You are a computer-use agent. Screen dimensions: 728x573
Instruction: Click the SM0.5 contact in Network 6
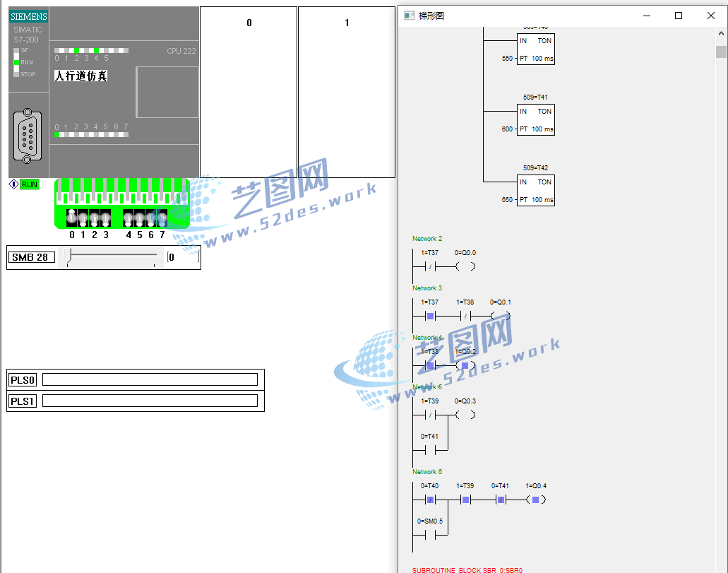tap(431, 536)
